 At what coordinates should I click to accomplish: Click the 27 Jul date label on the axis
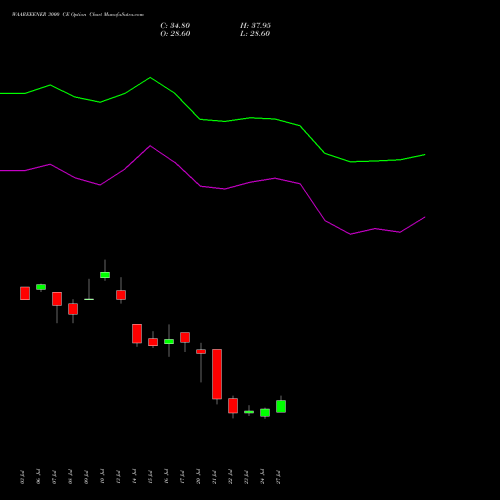coord(278,477)
